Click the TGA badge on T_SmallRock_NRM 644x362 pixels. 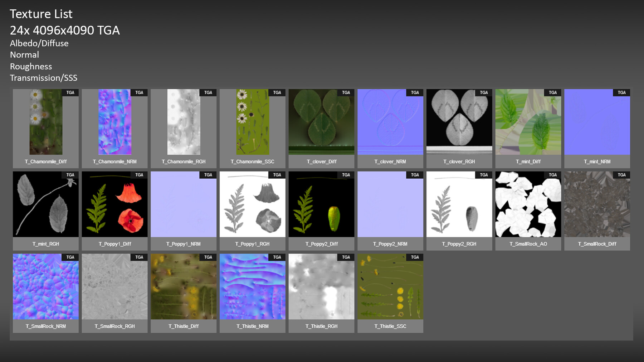click(x=70, y=257)
